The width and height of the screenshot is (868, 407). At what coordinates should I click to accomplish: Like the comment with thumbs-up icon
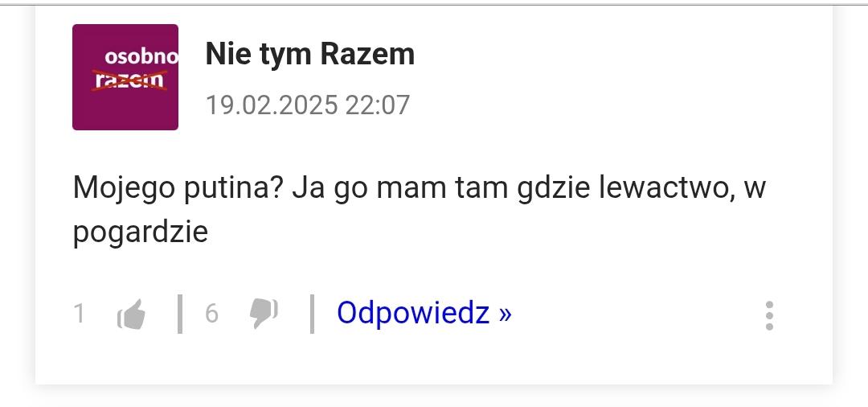(131, 314)
